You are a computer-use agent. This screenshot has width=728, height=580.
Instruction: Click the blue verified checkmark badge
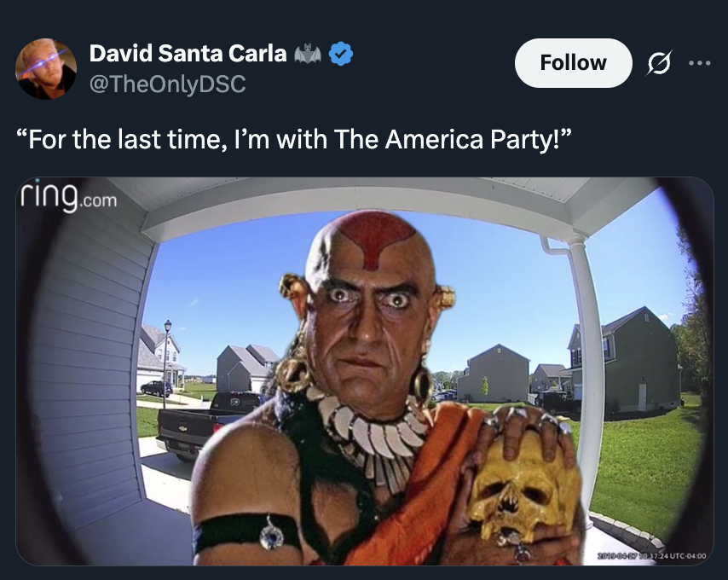[x=341, y=55]
